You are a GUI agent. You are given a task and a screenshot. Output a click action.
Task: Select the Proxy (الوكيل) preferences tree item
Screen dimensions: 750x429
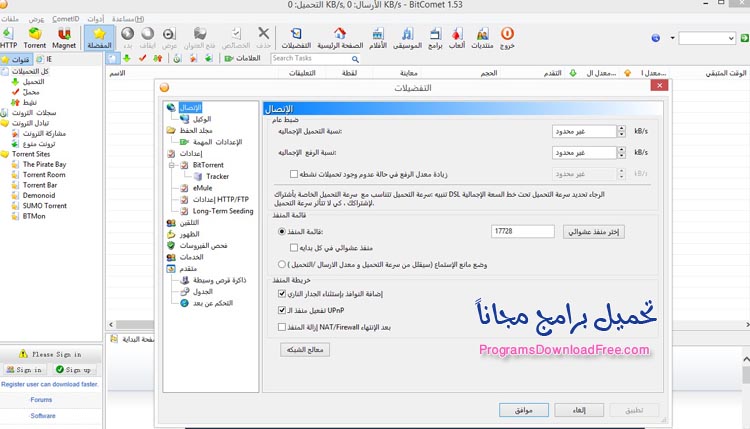click(x=201, y=119)
